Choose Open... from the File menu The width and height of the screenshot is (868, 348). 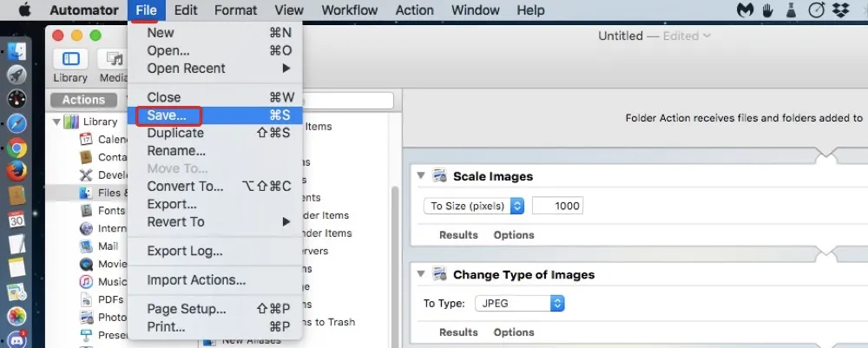215,50
